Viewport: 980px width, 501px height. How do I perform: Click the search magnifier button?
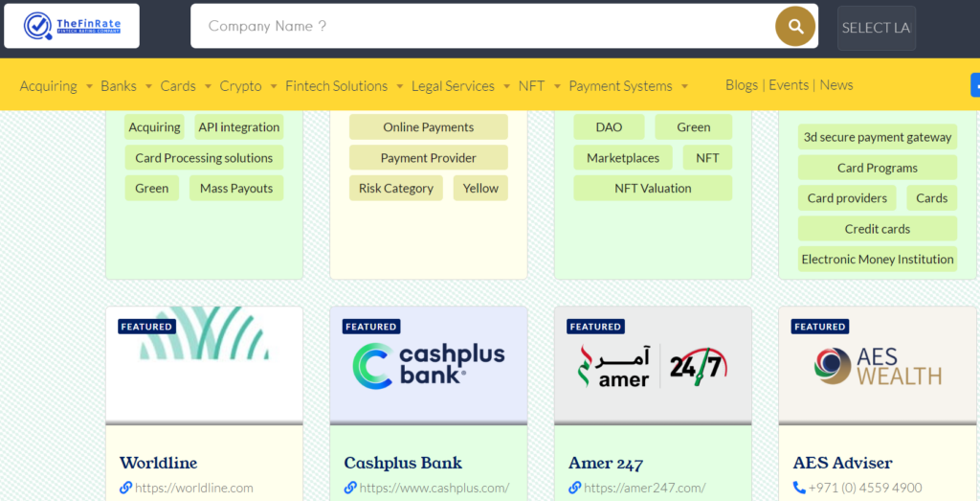click(x=795, y=26)
